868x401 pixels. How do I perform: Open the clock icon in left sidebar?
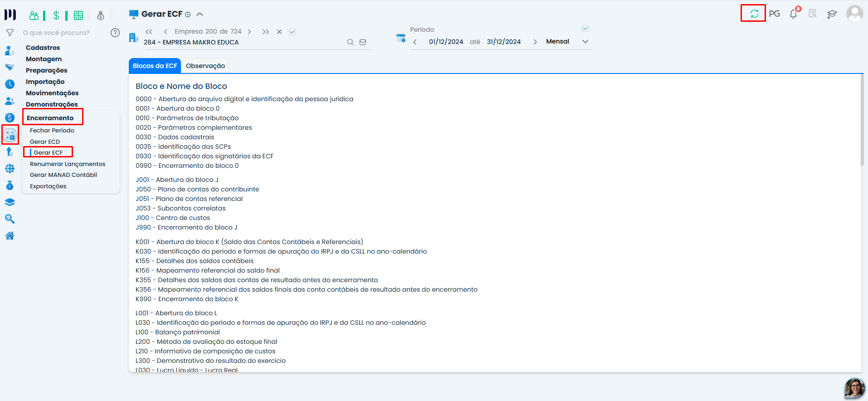click(10, 84)
